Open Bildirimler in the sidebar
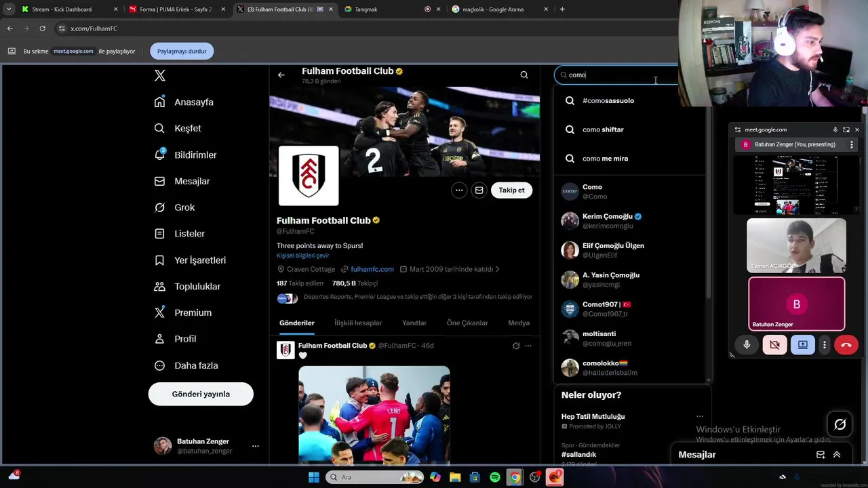This screenshot has height=488, width=868. click(x=185, y=155)
